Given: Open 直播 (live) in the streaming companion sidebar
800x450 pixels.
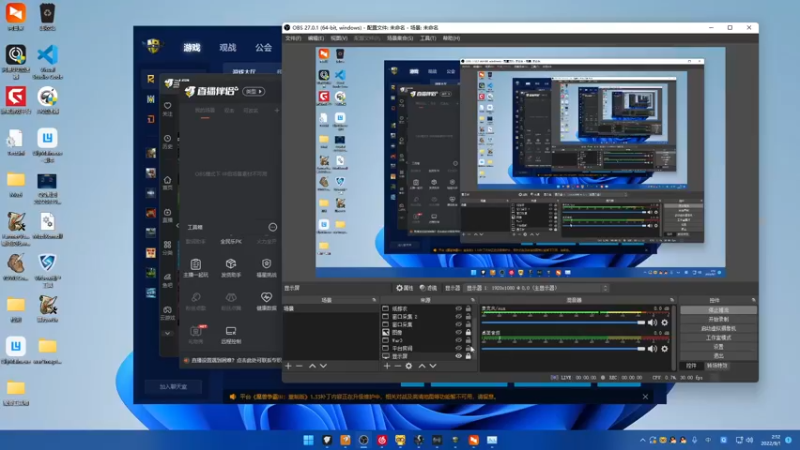Looking at the screenshot, I should (x=167, y=215).
